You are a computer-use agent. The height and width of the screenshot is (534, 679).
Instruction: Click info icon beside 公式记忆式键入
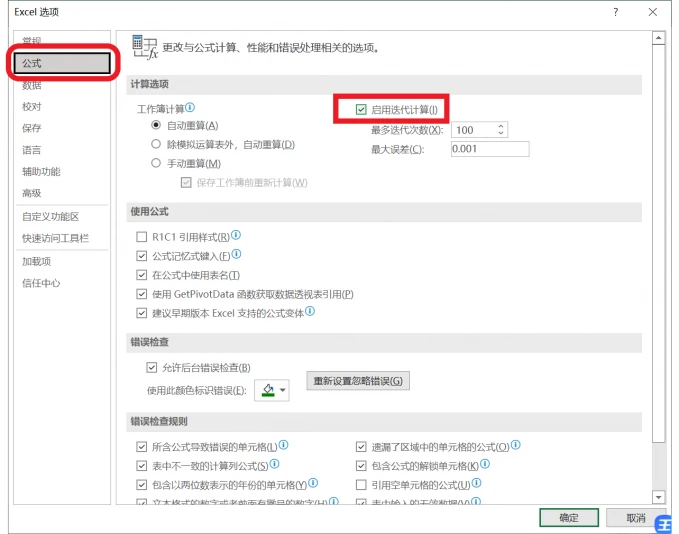tap(236, 254)
